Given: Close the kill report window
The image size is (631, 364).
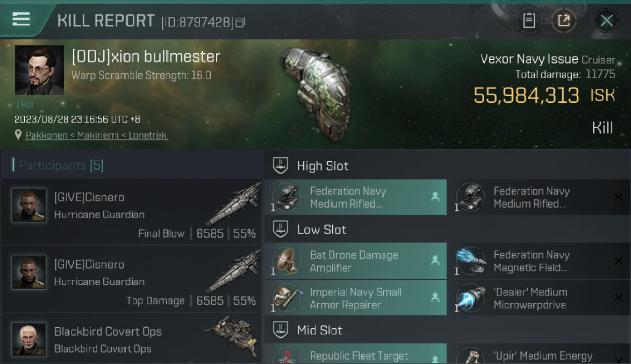Looking at the screenshot, I should tap(606, 20).
